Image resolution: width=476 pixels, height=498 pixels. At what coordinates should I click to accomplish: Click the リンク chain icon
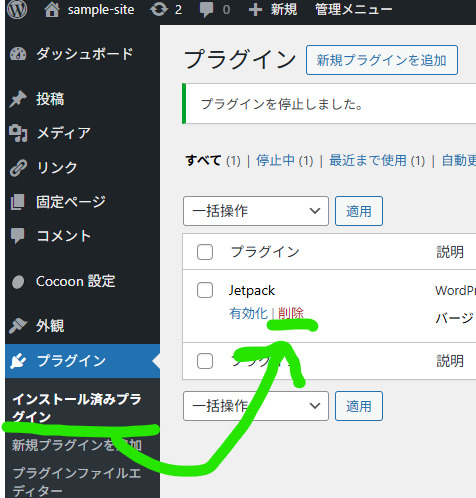coord(18,168)
